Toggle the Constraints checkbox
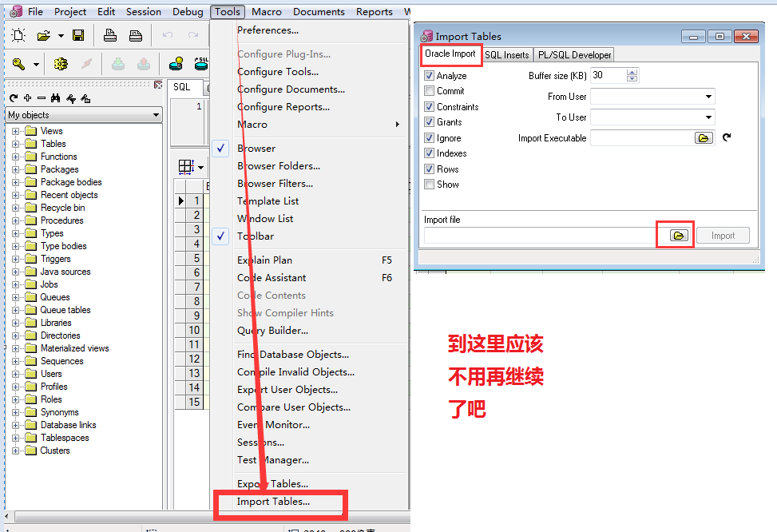Viewport: 777px width, 532px height. point(430,106)
